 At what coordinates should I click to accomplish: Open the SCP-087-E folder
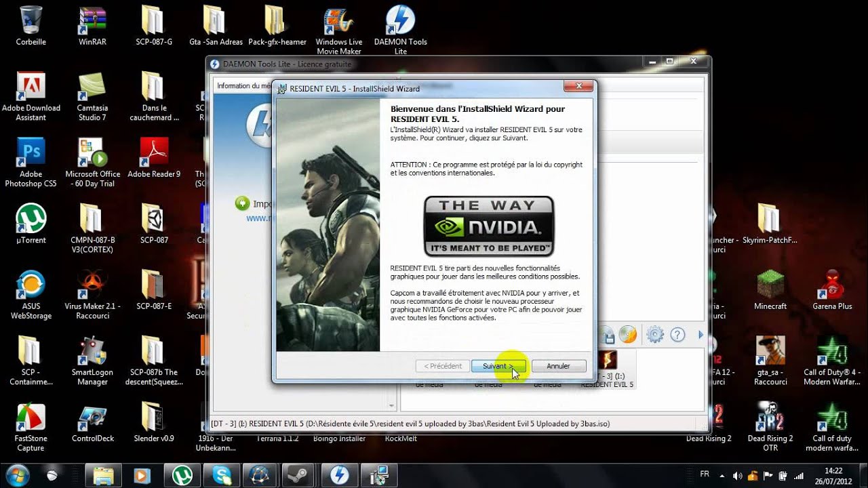(x=154, y=291)
